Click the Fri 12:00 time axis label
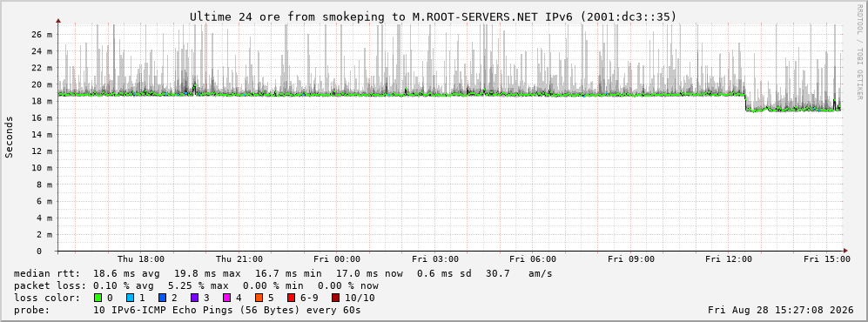Image resolution: width=868 pixels, height=322 pixels. click(729, 259)
